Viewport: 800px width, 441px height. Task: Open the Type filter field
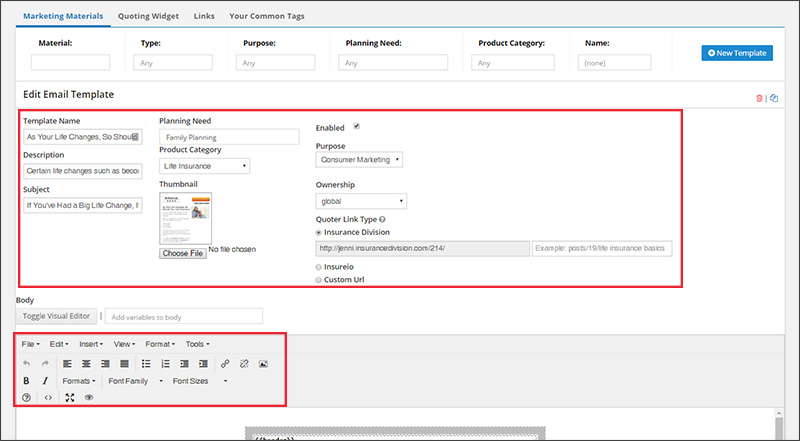tap(173, 63)
